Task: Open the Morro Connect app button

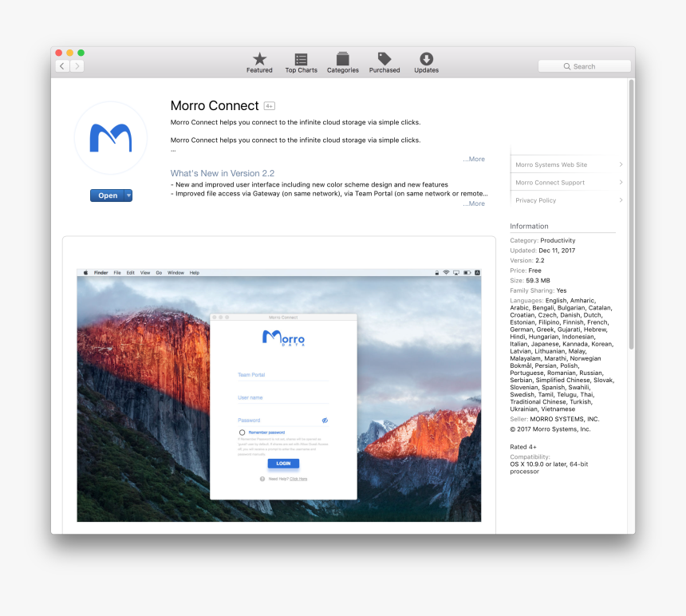Action: (x=107, y=195)
